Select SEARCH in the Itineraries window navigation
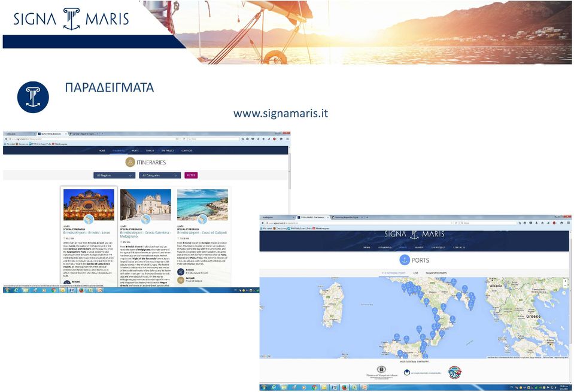The height and width of the screenshot is (392, 574). (x=150, y=150)
